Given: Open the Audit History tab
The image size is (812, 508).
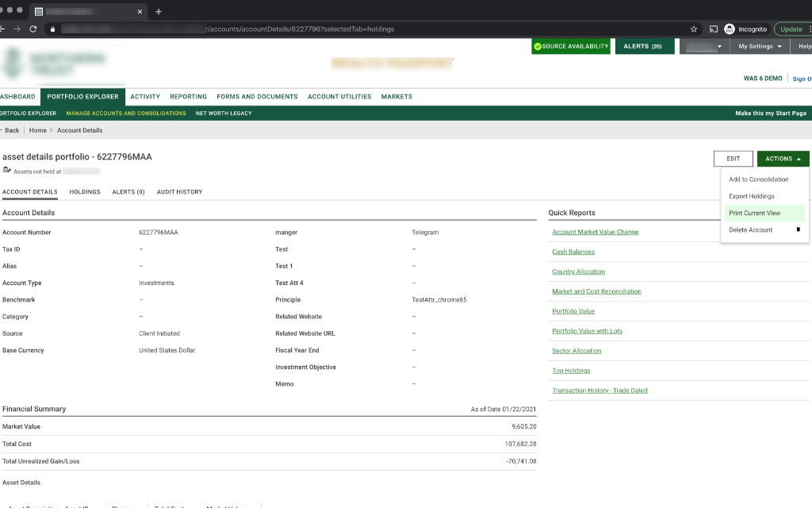Looking at the screenshot, I should [179, 192].
